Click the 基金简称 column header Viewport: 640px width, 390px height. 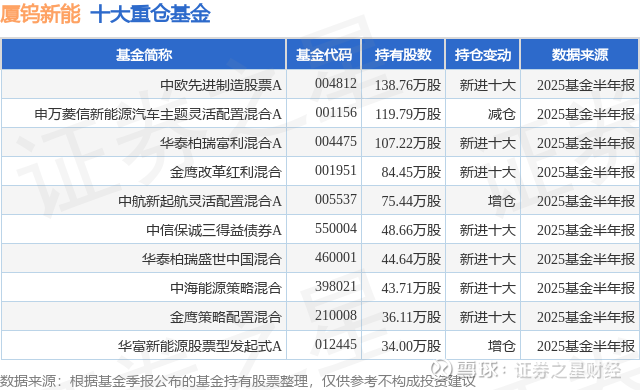[x=144, y=55]
